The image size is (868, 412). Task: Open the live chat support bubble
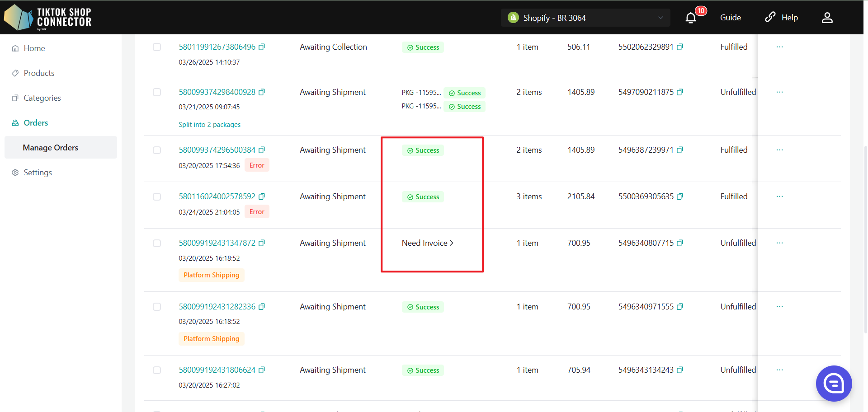[x=834, y=383]
